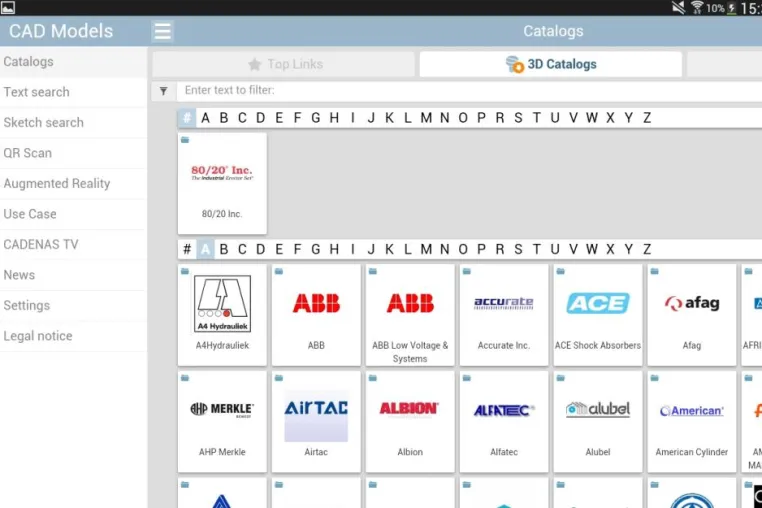Open Settings from sidebar
The width and height of the screenshot is (762, 508).
[73, 306]
